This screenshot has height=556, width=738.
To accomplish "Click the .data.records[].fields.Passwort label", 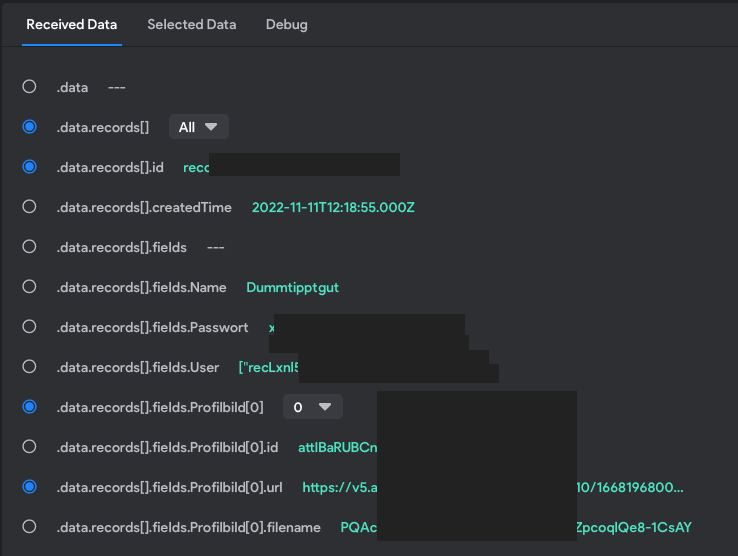I will 152,328.
